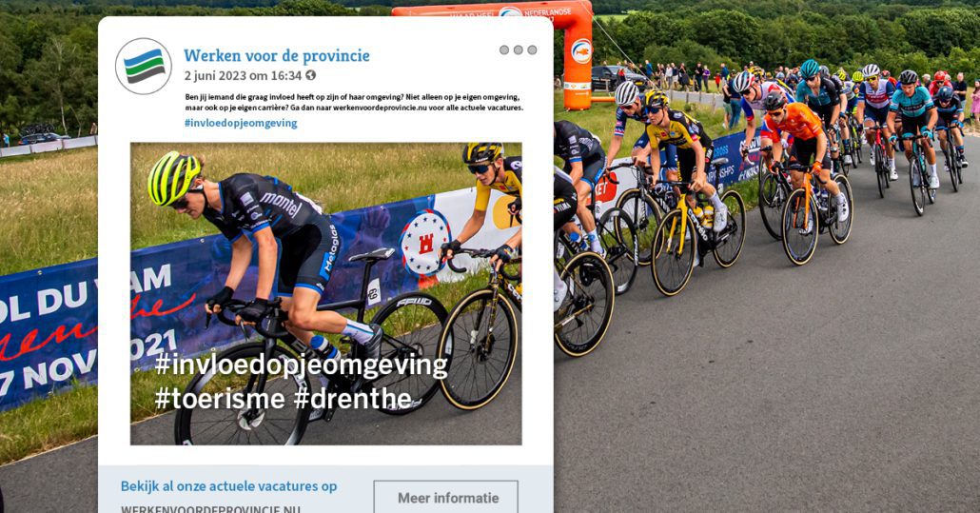
Task: Click the white #invloedopjeomgeving overlay text in photo
Action: [x=301, y=366]
